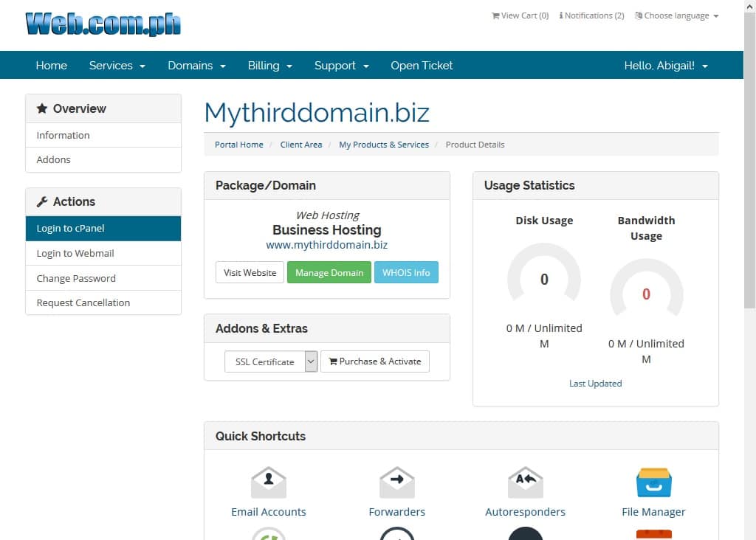Screen dimensions: 756x540
Task: Expand the Support menu
Action: 342,66
